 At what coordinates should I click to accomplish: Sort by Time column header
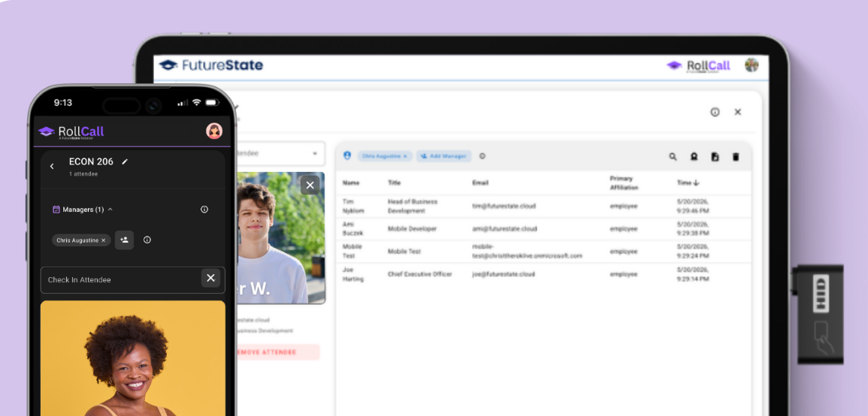pos(688,182)
